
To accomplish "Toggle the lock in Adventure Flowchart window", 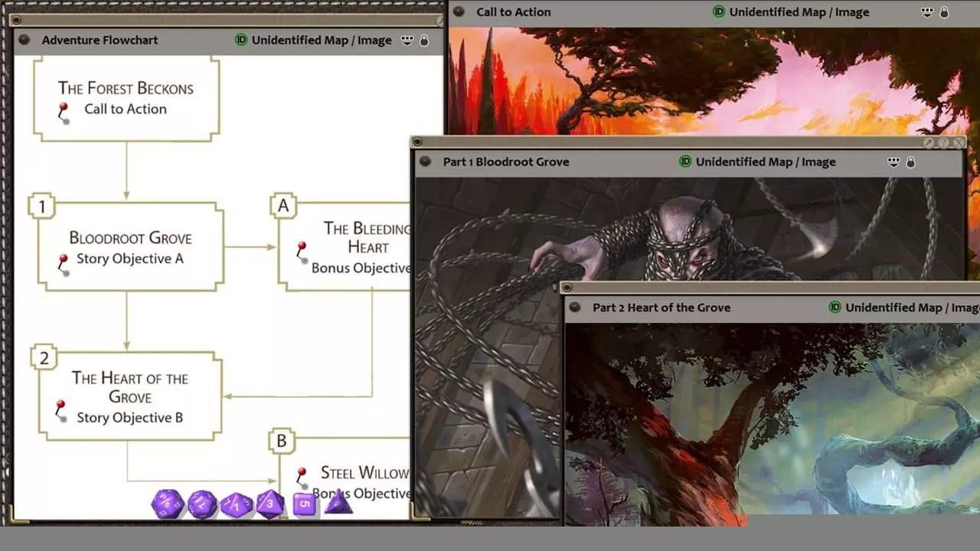I will [424, 40].
